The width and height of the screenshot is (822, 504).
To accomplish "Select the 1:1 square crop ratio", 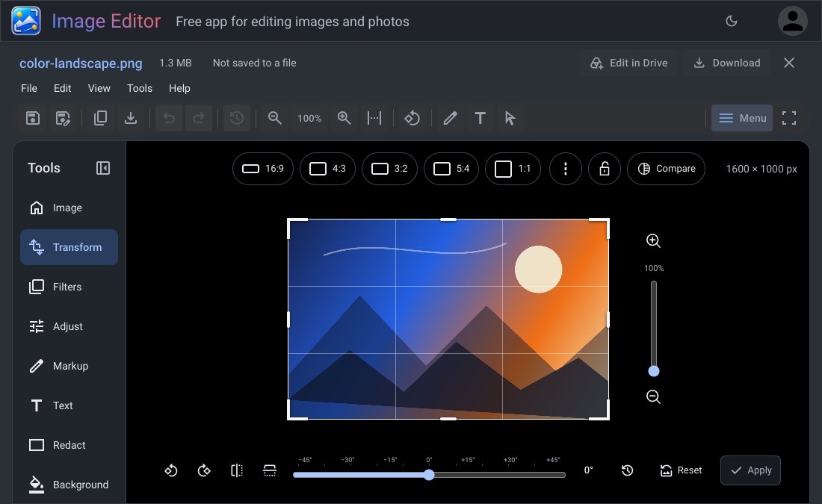I will (x=513, y=169).
